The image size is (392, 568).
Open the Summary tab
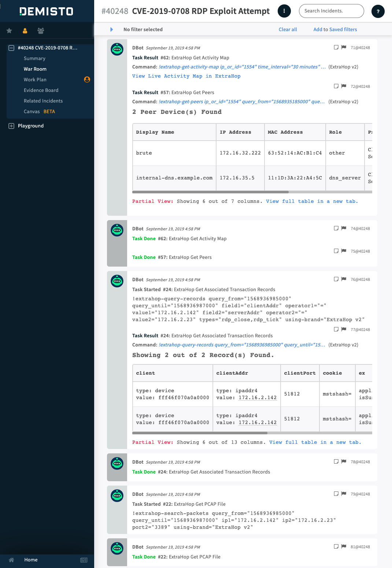(35, 58)
